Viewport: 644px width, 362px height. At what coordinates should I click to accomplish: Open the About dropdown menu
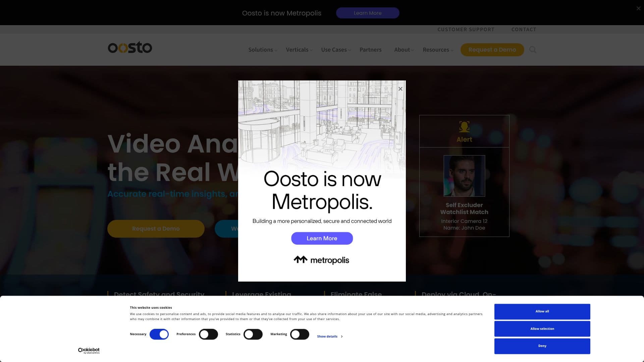point(404,50)
